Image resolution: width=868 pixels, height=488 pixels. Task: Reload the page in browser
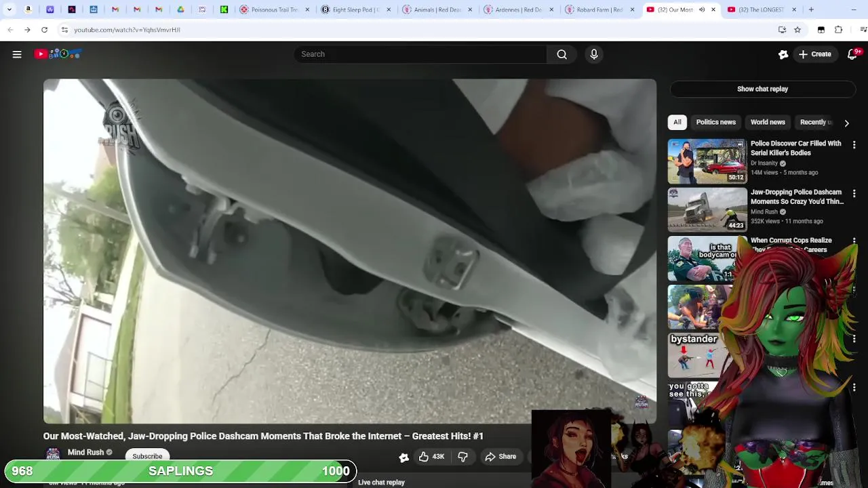[x=44, y=30]
